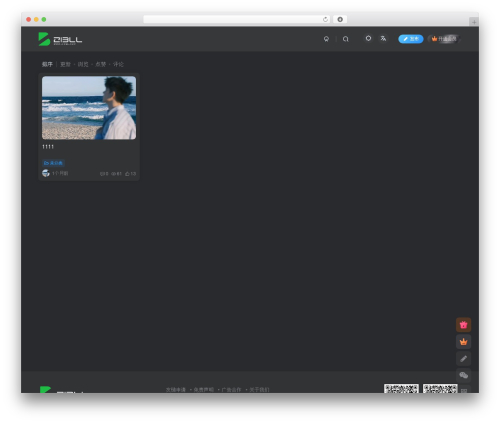Click the left footer QR code
Viewport: 500px width, 423px height.
401,388
